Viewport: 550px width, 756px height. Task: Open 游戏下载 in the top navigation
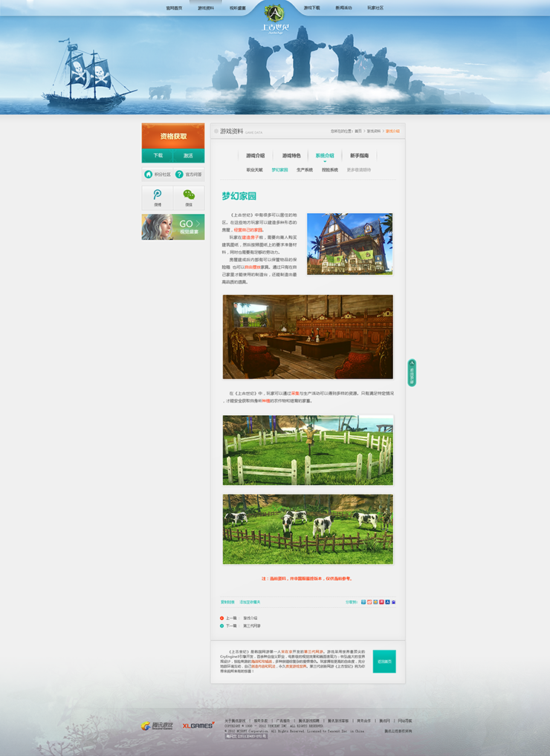(x=311, y=7)
